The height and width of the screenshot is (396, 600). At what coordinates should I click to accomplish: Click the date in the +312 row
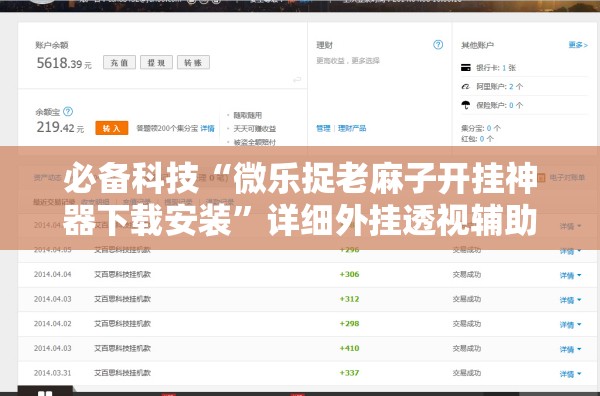[52, 299]
